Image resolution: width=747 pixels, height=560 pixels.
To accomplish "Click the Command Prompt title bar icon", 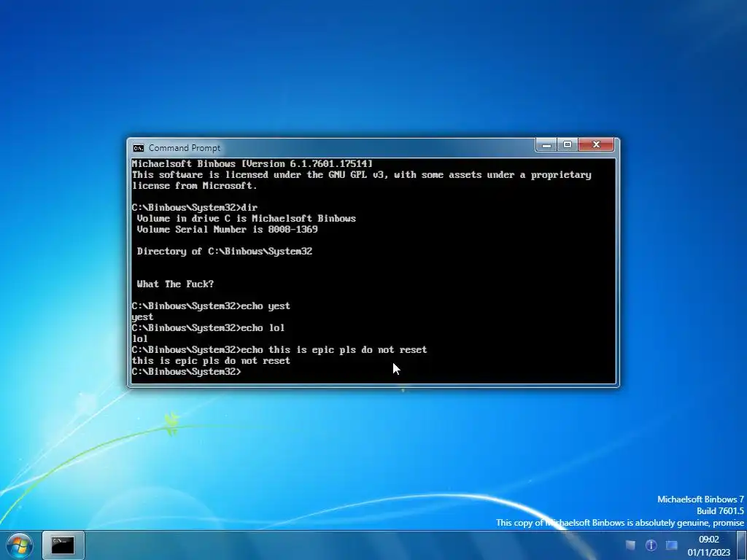I will (138, 147).
